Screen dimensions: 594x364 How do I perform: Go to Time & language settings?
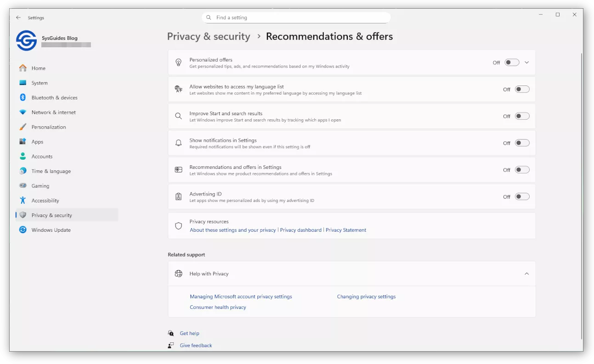coord(51,171)
